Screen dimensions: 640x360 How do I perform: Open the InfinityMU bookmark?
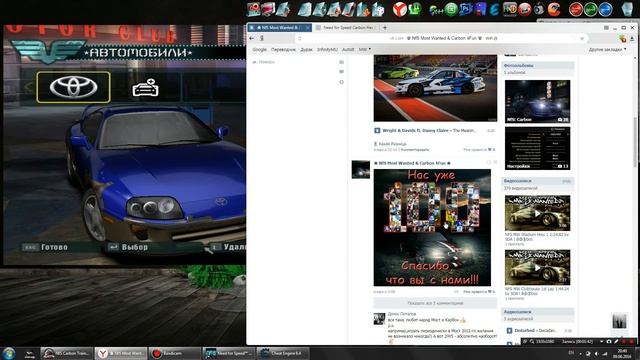pos(327,49)
